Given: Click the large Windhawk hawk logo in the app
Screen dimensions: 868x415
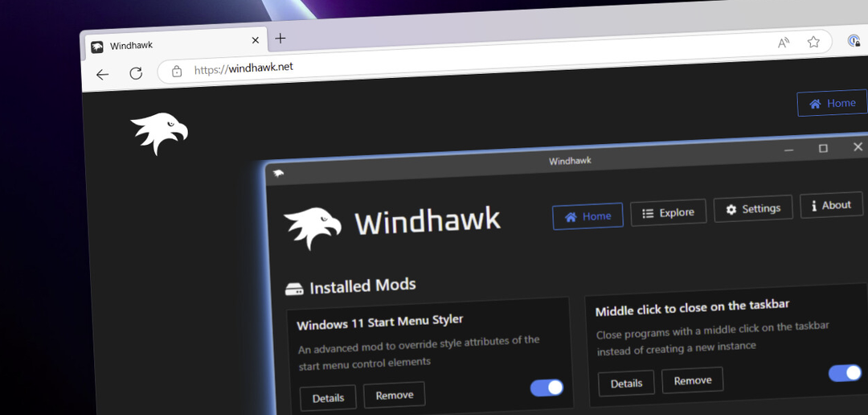Looking at the screenshot, I should 312,228.
